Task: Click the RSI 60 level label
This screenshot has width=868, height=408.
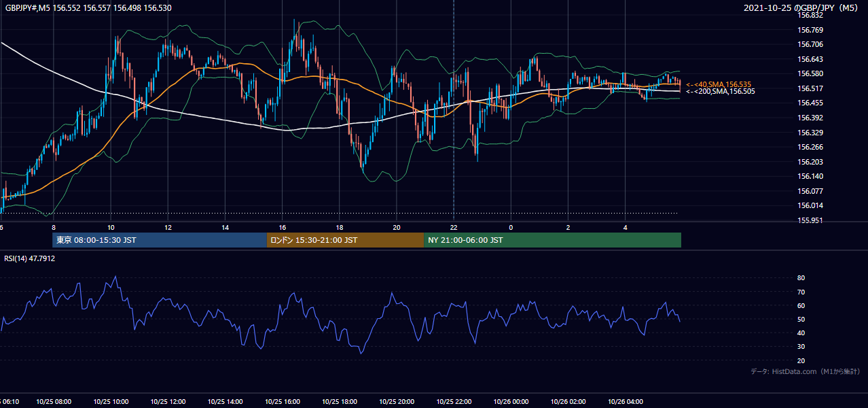Action: click(801, 305)
